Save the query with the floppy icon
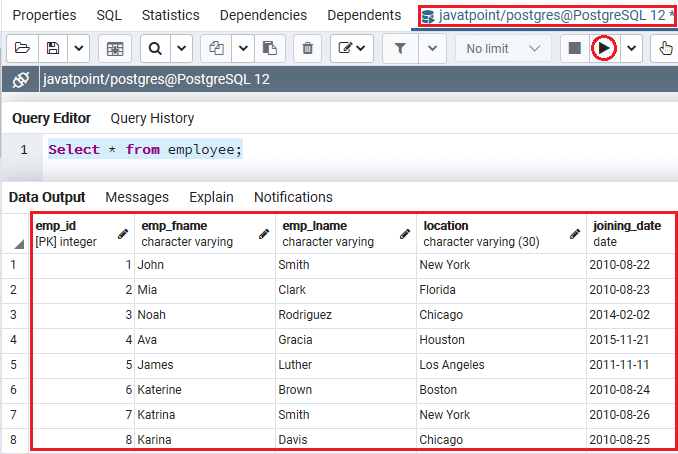This screenshot has height=454, width=678. pyautogui.click(x=53, y=48)
